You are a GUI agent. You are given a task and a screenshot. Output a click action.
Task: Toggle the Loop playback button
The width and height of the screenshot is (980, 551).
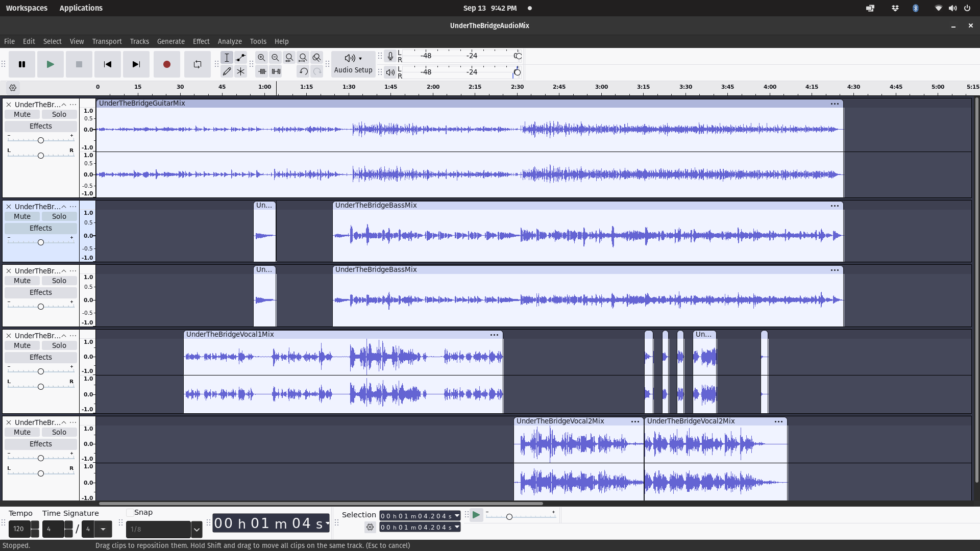click(198, 64)
